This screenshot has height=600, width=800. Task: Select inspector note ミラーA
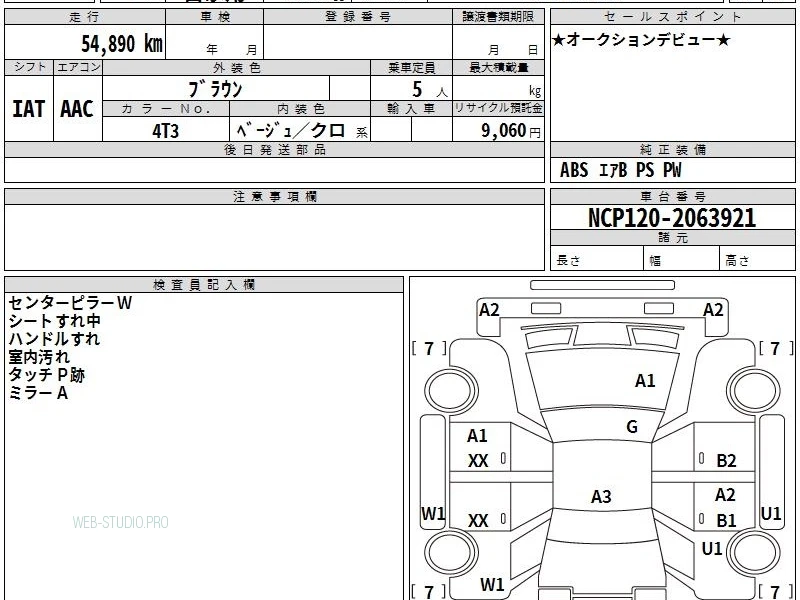tap(38, 393)
